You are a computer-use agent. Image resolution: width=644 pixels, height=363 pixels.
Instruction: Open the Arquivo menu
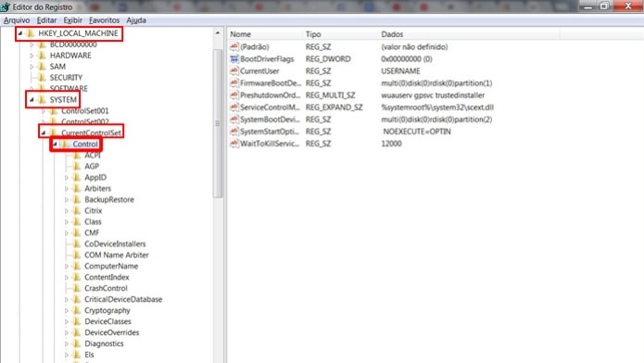pos(17,20)
